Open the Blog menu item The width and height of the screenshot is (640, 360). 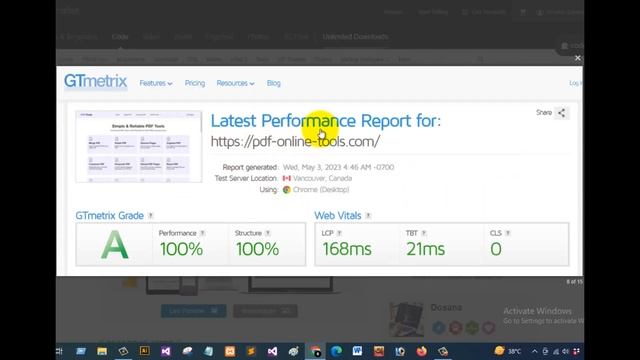tap(273, 83)
